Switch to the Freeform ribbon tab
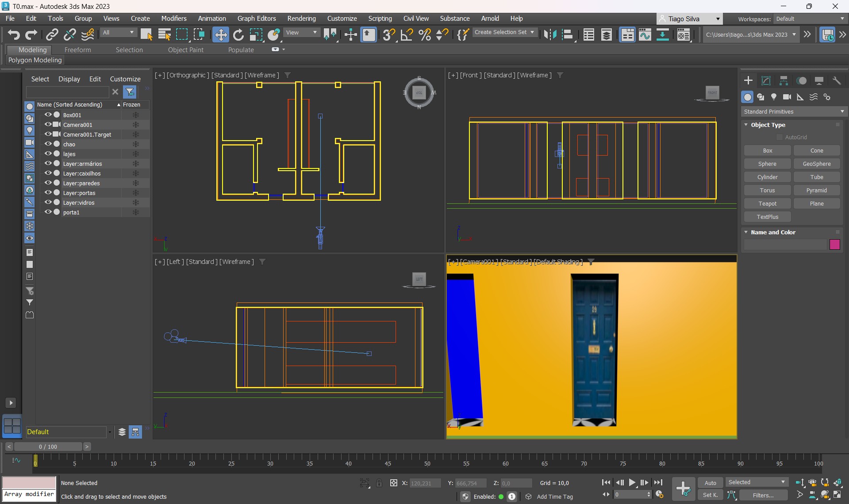Viewport: 849px width, 504px height. pyautogui.click(x=77, y=50)
